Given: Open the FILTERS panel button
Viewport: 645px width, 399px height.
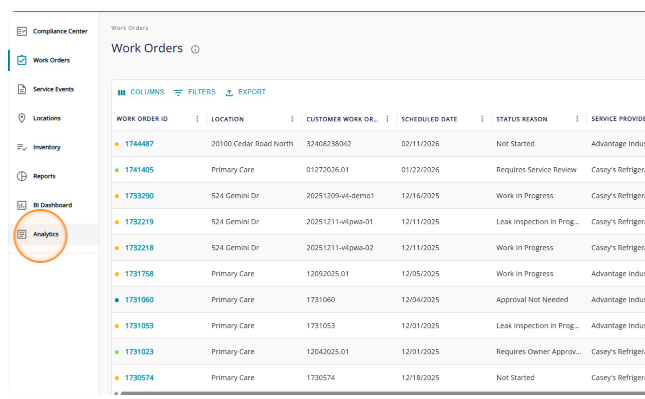Looking at the screenshot, I should coord(195,92).
